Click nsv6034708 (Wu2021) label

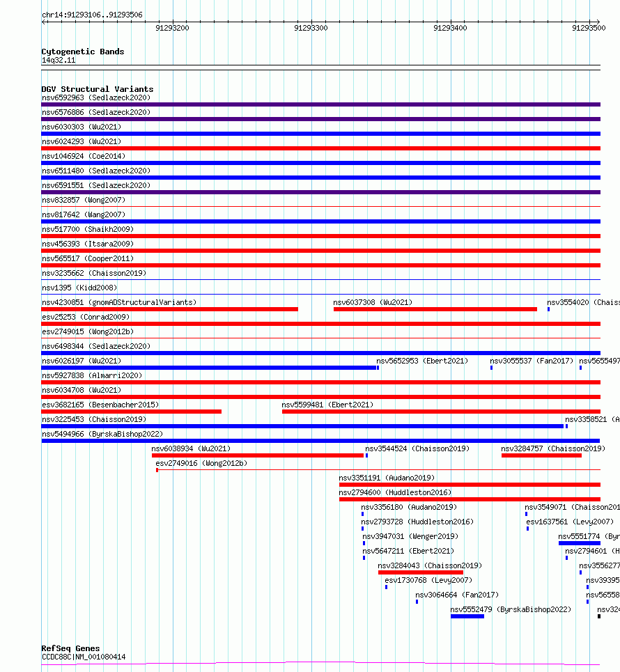[82, 390]
